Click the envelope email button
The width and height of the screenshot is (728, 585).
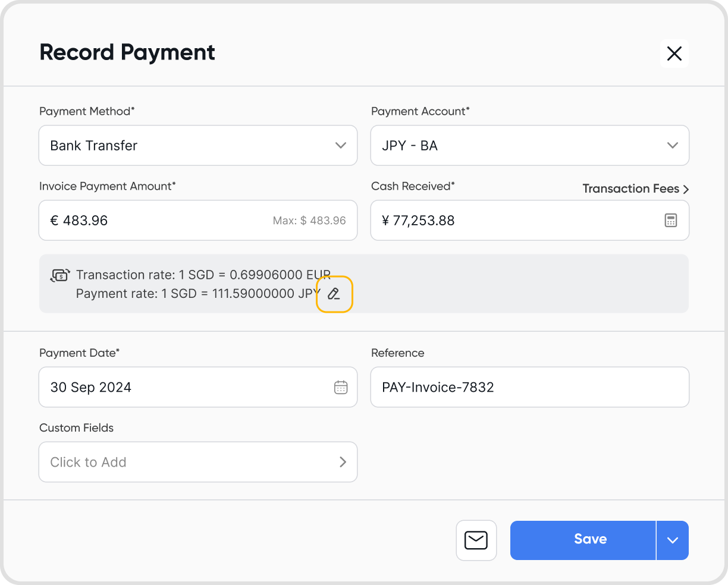[476, 540]
